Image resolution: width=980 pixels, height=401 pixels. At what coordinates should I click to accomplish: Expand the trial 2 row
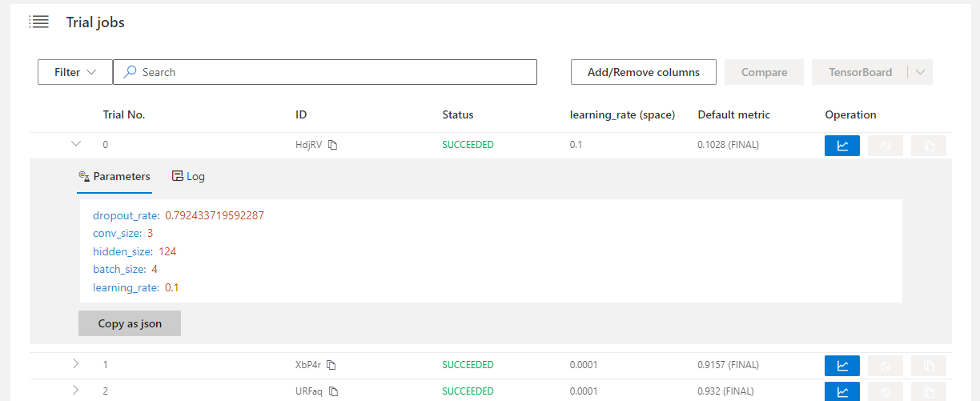point(76,391)
